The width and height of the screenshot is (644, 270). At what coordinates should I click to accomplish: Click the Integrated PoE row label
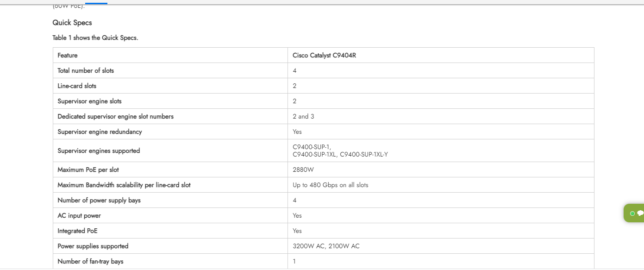77,231
